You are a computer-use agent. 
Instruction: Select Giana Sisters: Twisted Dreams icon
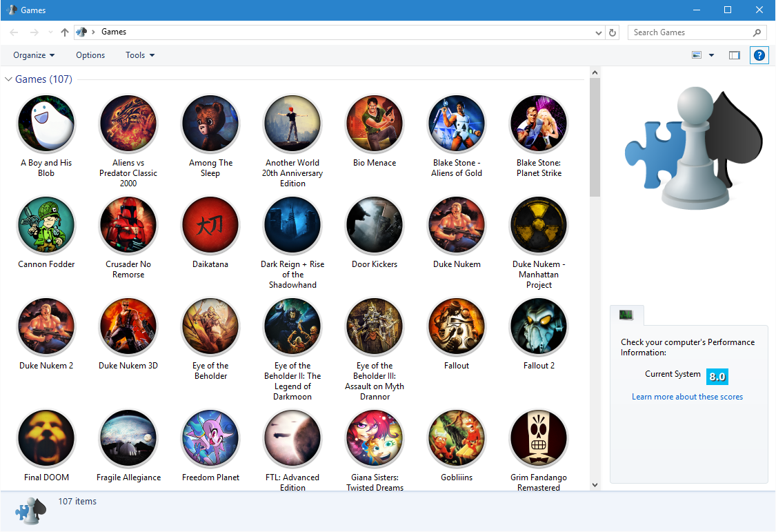(375, 438)
